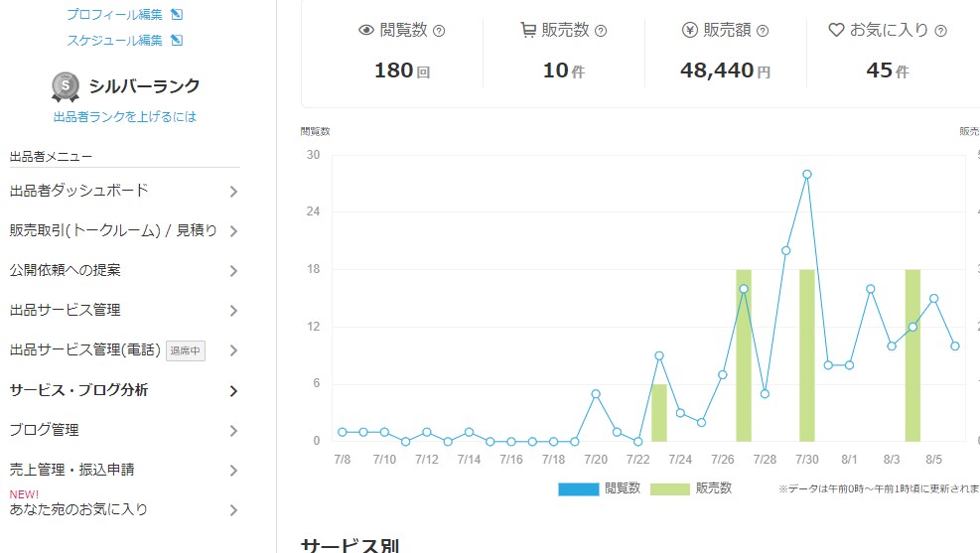980x553 pixels.
Task: Follow the 出品者ランクを上げるには link
Action: click(x=125, y=116)
